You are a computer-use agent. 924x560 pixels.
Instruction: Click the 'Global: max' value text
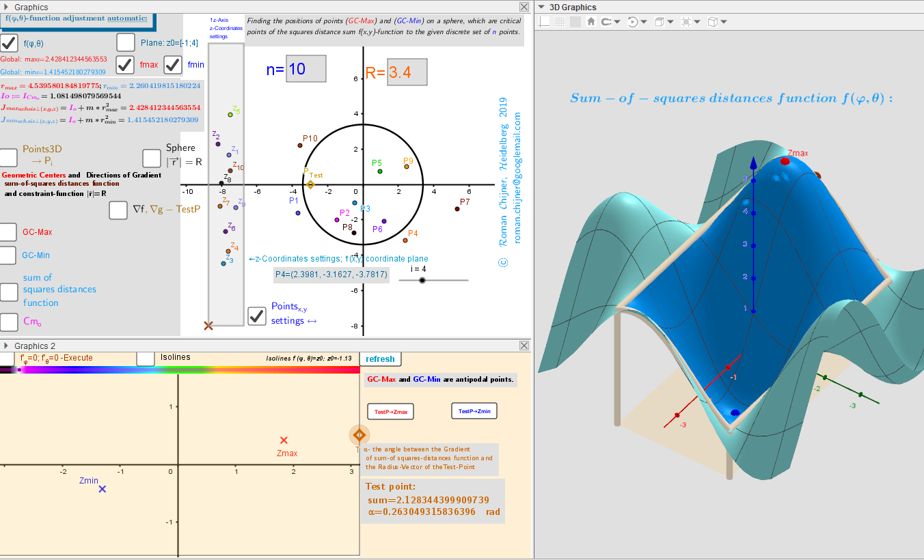tap(53, 59)
